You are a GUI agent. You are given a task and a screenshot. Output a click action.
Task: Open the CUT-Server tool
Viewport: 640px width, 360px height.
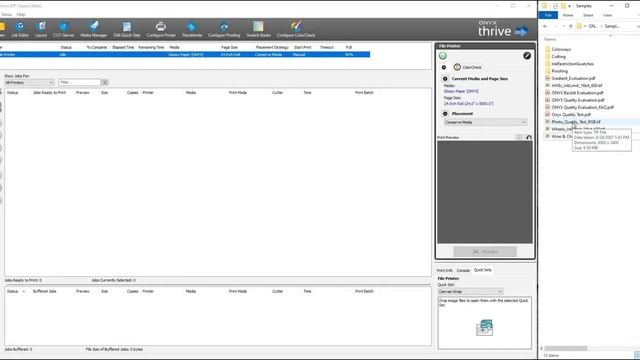[x=64, y=29]
